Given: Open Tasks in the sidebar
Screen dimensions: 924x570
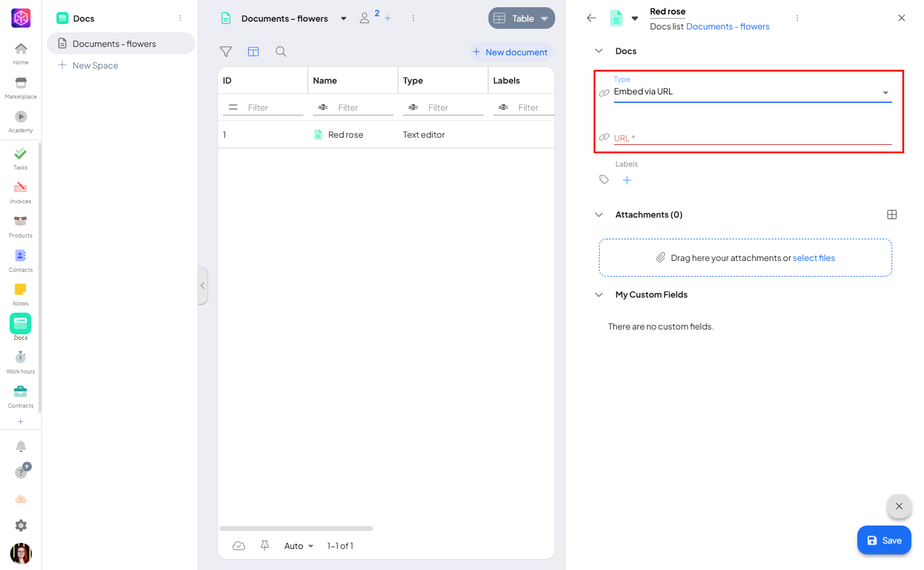Looking at the screenshot, I should tap(20, 158).
